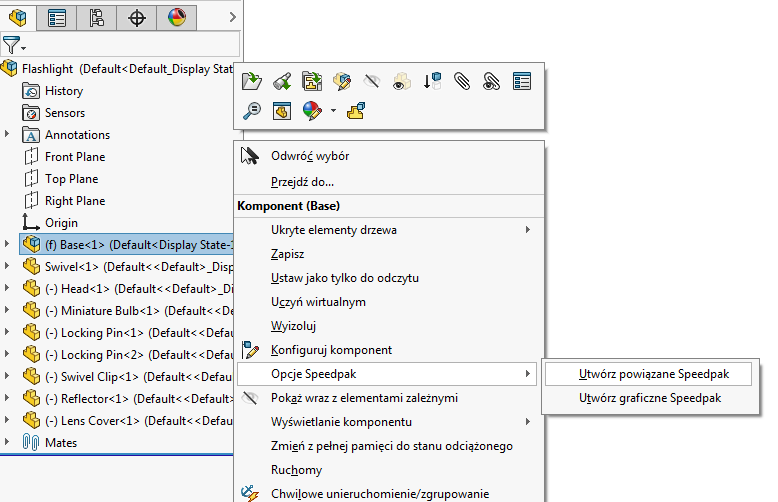Expand the Annotations folder arrow

pos(6,134)
